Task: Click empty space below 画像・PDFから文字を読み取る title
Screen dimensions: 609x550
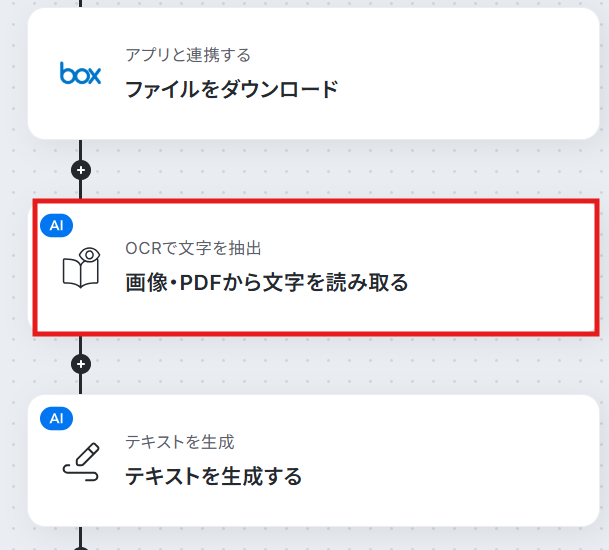Action: tap(267, 311)
